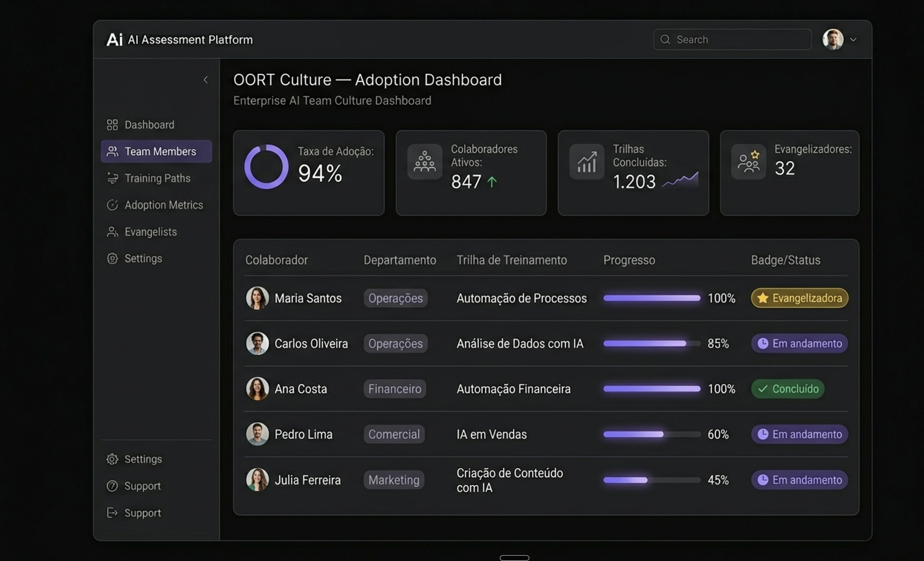The width and height of the screenshot is (924, 561).
Task: Click the Trilhas Concluídas sparkline chart
Action: [680, 180]
